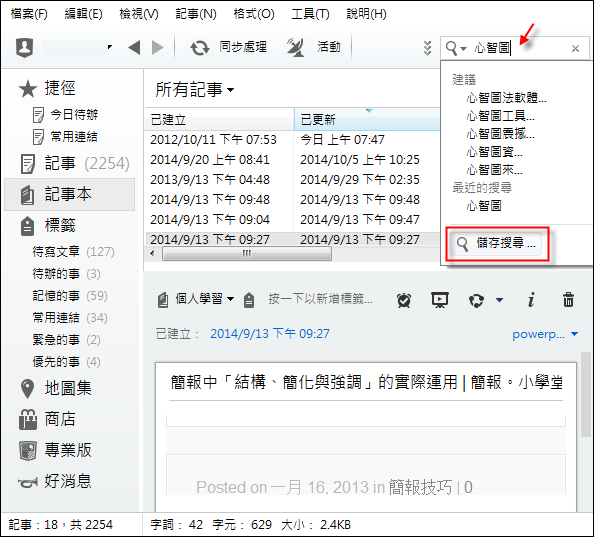Show note info with the i icon
The height and width of the screenshot is (537, 594).
(x=531, y=300)
